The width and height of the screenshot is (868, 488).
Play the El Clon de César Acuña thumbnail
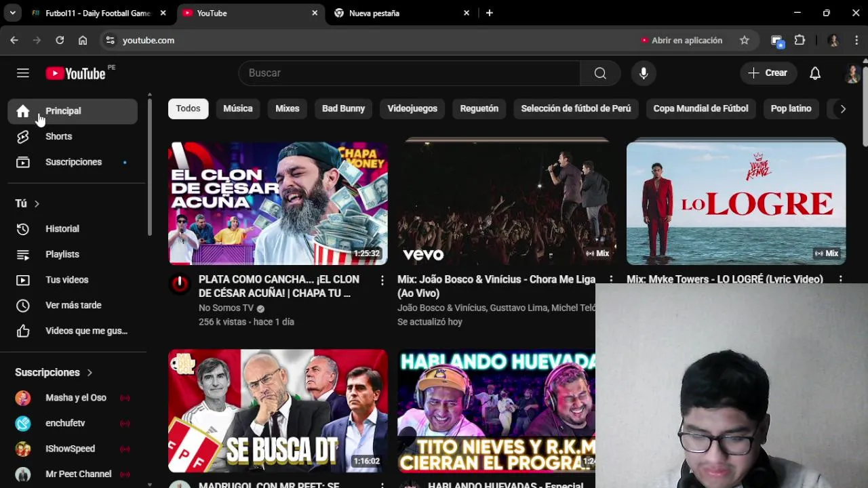278,203
